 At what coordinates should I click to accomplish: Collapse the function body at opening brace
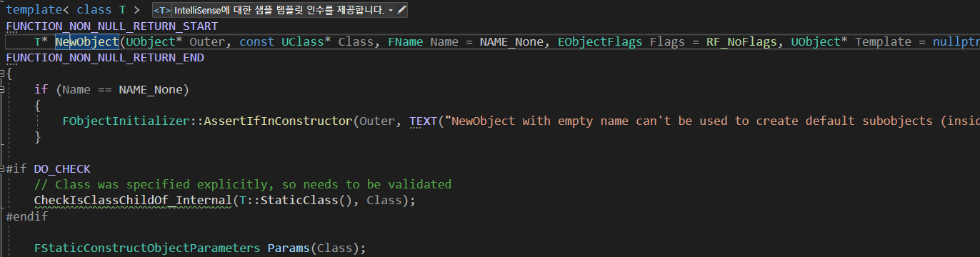(x=2, y=74)
